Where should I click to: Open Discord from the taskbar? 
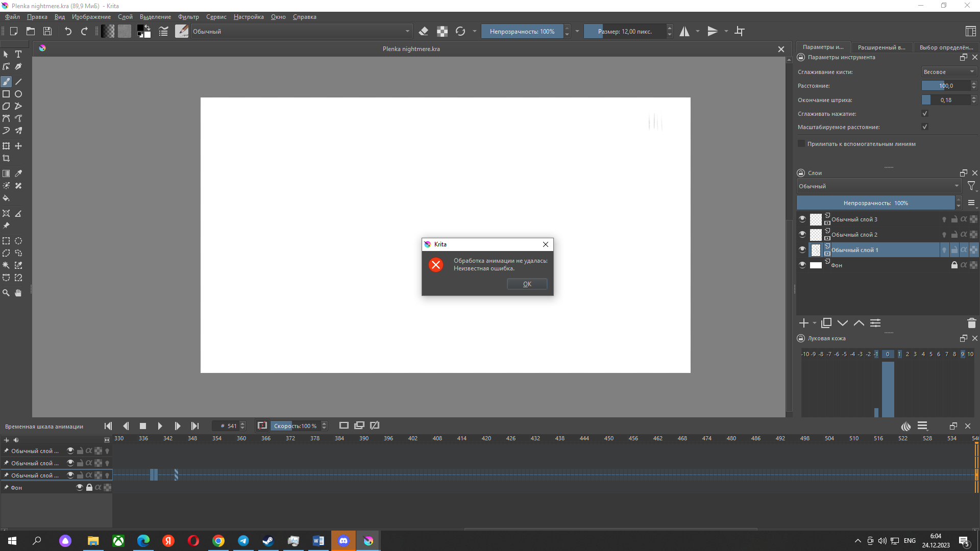[x=344, y=541]
